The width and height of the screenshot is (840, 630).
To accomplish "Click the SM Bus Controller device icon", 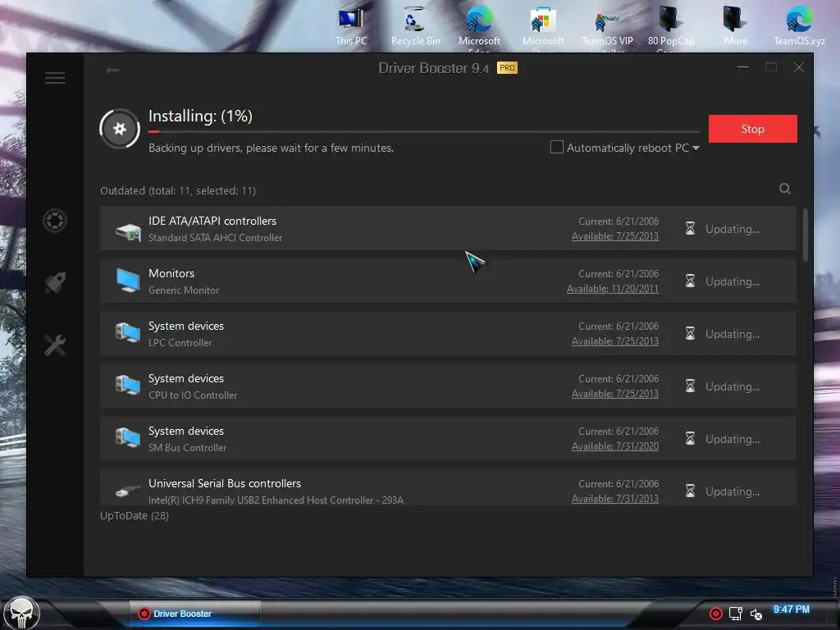I will (128, 438).
